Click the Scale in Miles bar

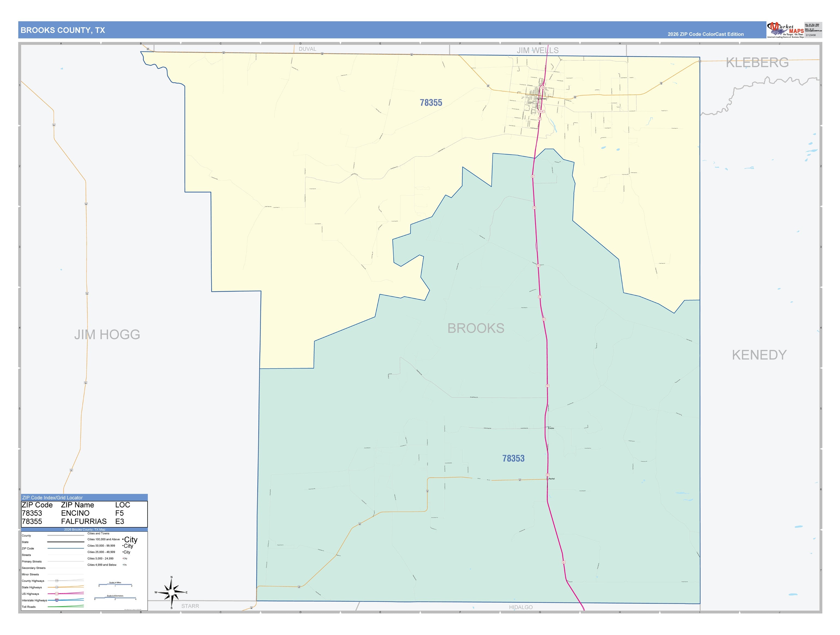click(115, 585)
